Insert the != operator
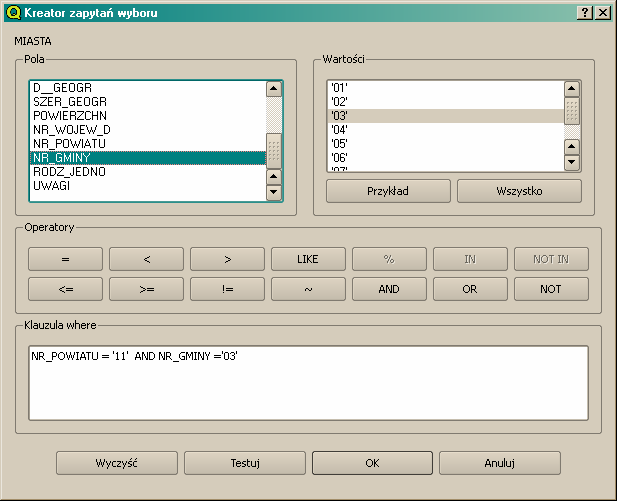Screen dimensions: 617x501 click(x=227, y=289)
